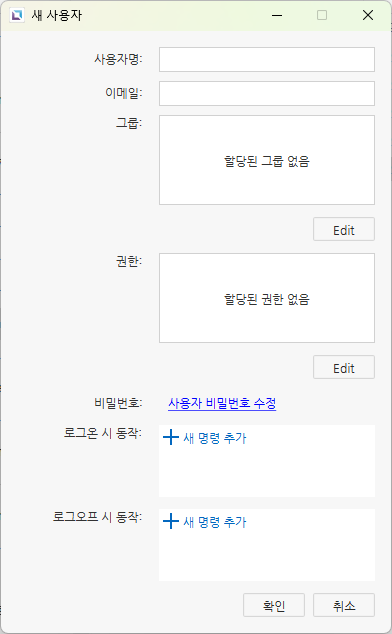Viewport: 392px width, 634px height.
Task: Click the maximize button in the title bar
Action: (322, 15)
